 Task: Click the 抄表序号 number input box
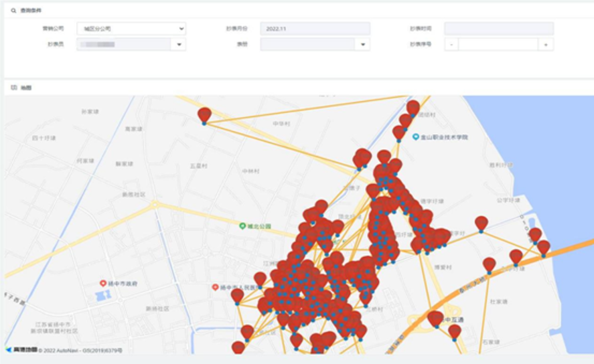(498, 44)
